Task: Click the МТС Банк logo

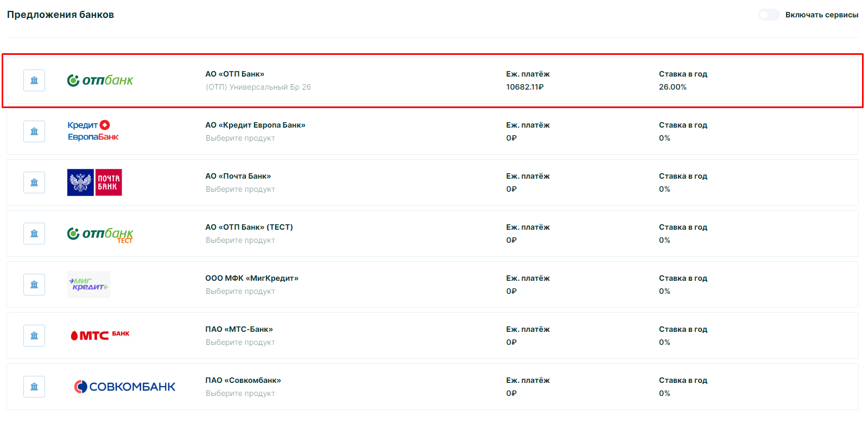Action: 100,336
